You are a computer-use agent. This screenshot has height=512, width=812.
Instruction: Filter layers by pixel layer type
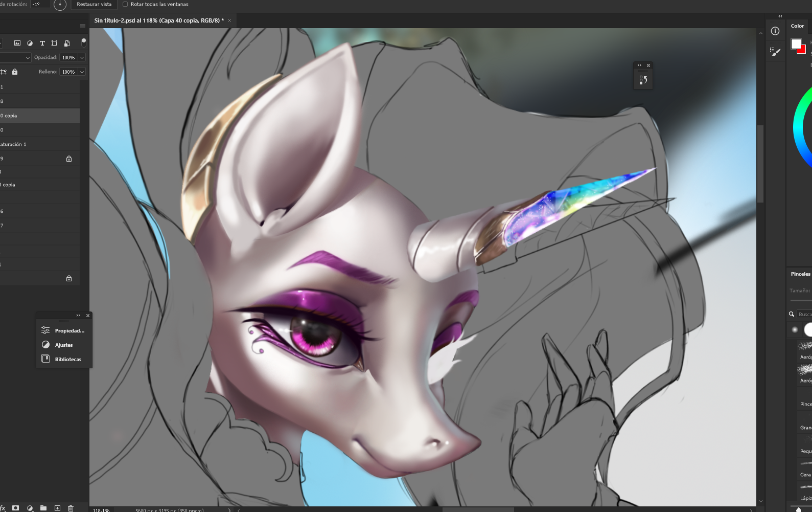(x=17, y=43)
